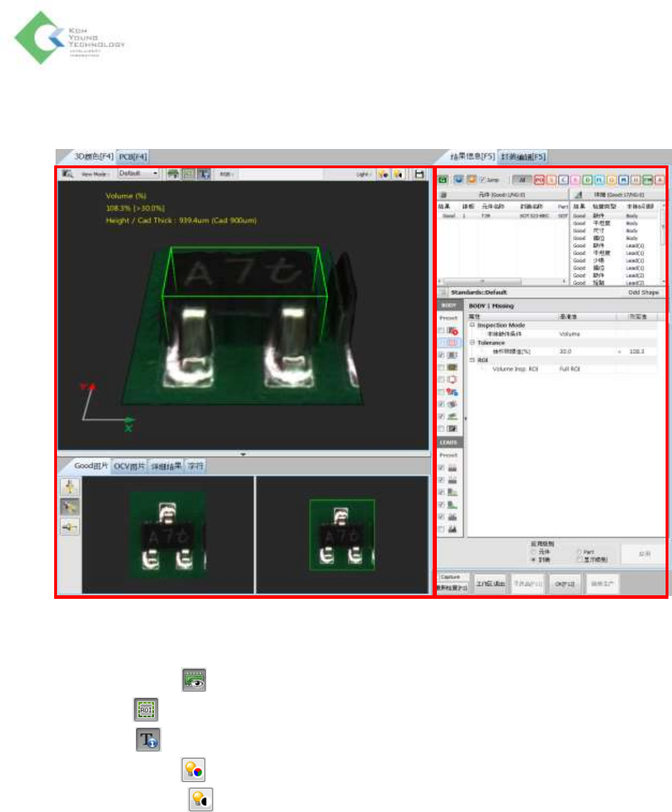Image resolution: width=672 pixels, height=812 pixels.
Task: Click the icon left of Standards::Default
Action: coord(443,292)
